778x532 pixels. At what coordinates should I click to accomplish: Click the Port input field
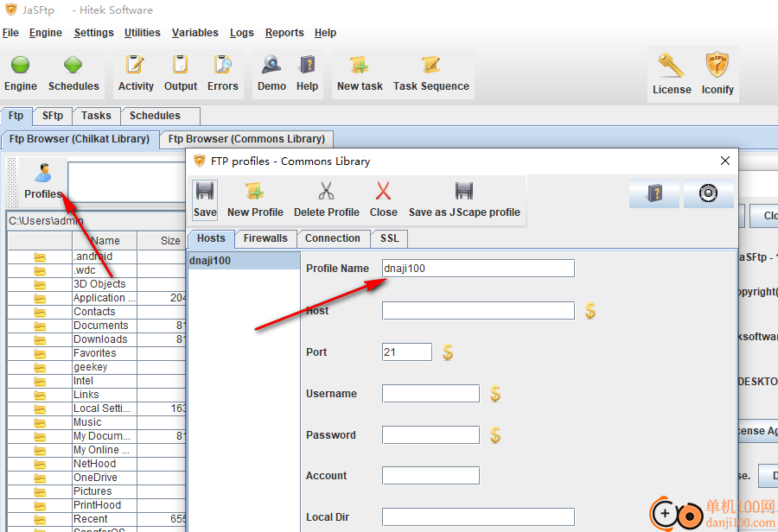pos(407,352)
